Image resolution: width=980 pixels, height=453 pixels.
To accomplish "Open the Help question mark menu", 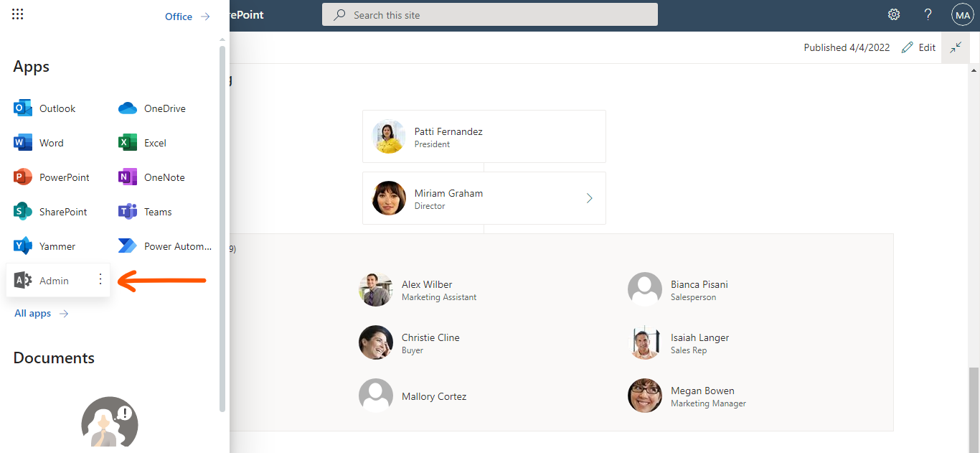I will [928, 14].
